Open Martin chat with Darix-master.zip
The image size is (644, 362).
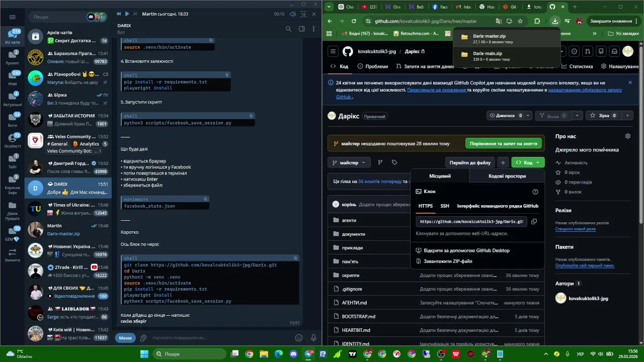tap(67, 230)
